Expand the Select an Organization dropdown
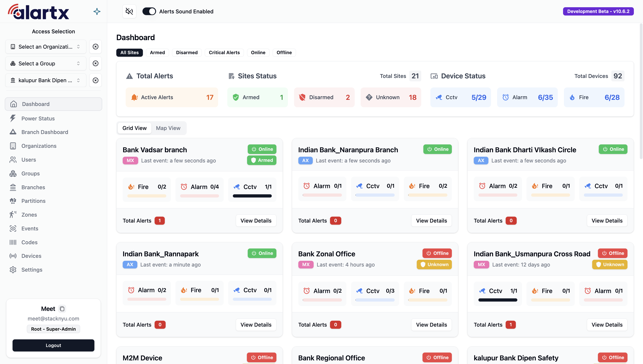 point(45,47)
